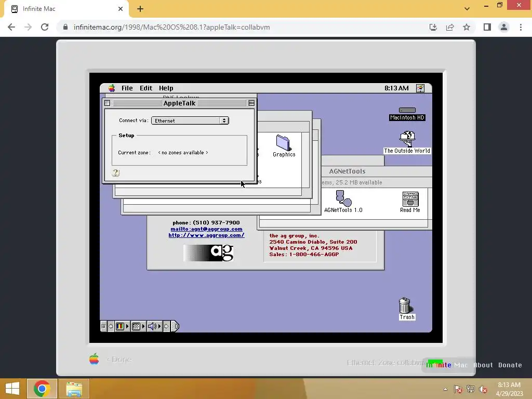Open the taskbar date and time
The image size is (532, 399).
coord(509,389)
